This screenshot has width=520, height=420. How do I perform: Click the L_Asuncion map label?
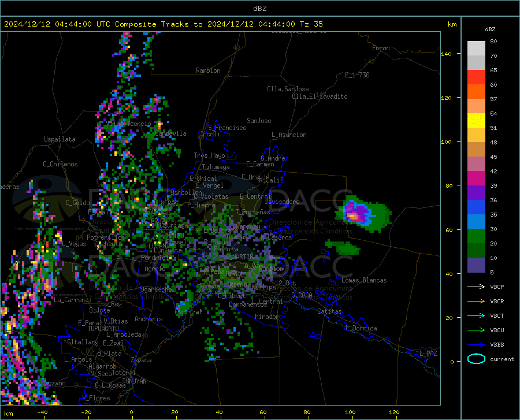tap(289, 135)
